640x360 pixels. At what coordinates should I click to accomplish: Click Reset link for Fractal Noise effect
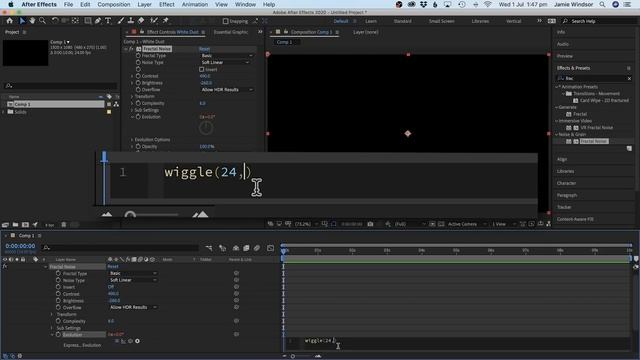click(x=204, y=49)
